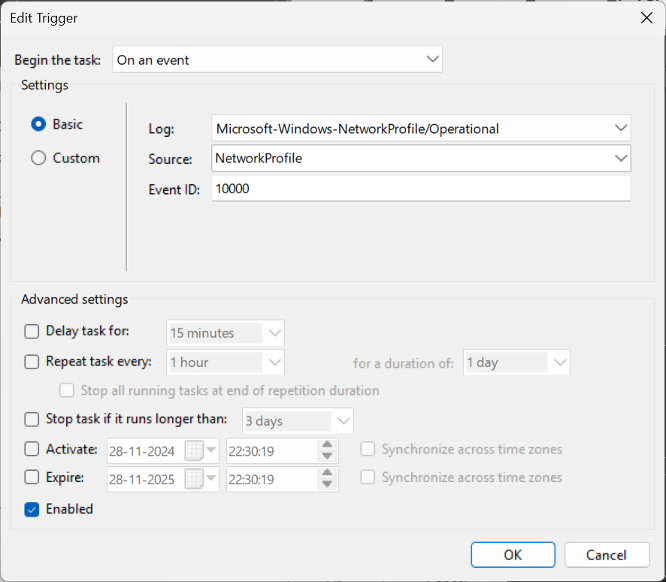Check Stop all running tasks at end option

tap(67, 390)
